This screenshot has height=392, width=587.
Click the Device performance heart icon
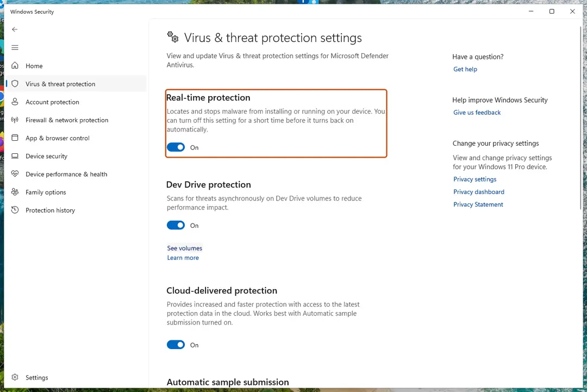(x=15, y=174)
